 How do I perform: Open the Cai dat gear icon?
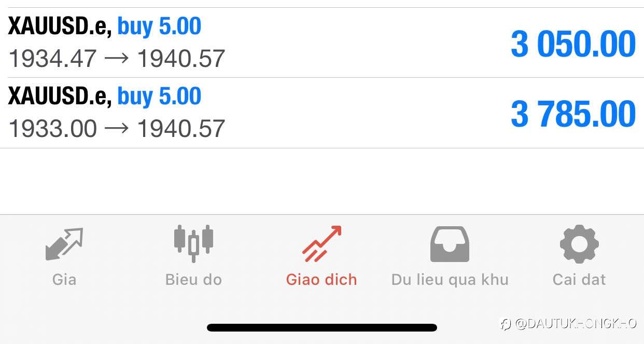(x=579, y=244)
